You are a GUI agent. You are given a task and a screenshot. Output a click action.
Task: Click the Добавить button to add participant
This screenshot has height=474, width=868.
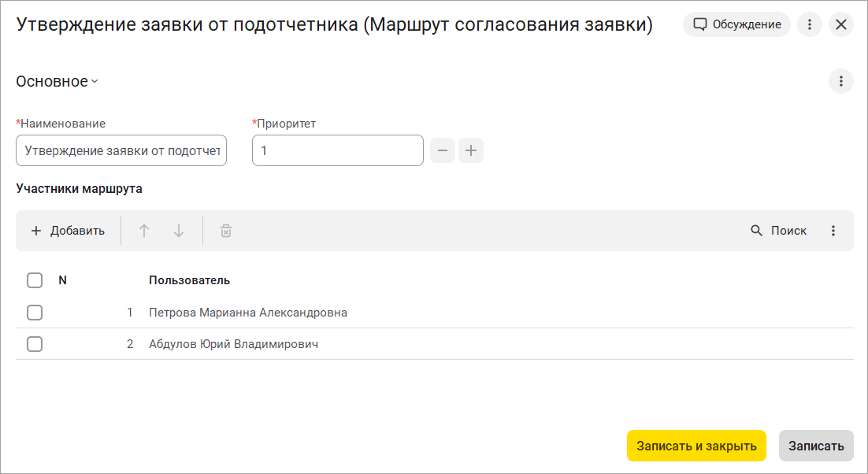68,231
